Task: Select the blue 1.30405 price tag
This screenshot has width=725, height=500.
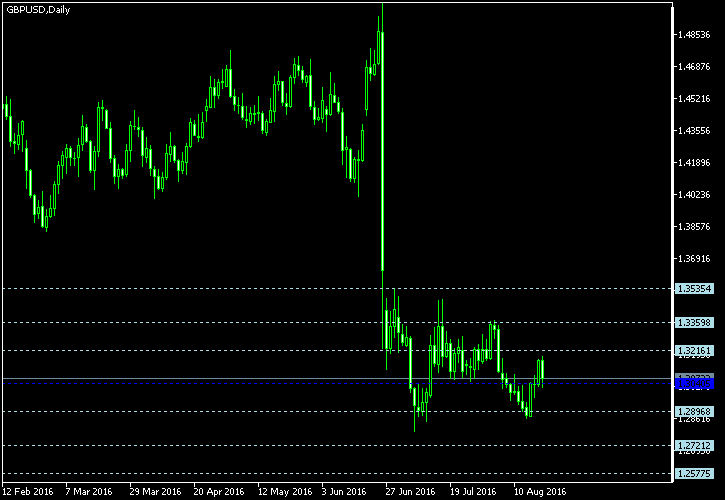Action: [x=694, y=383]
